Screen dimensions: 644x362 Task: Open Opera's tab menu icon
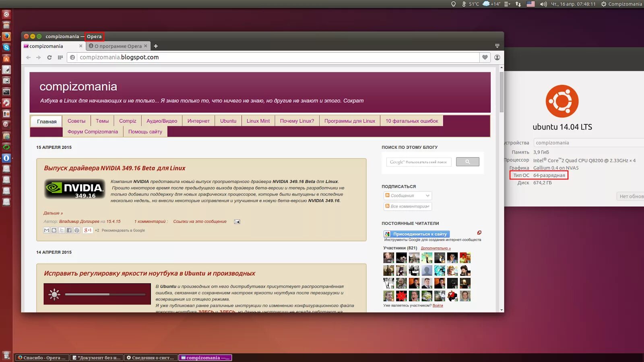497,46
